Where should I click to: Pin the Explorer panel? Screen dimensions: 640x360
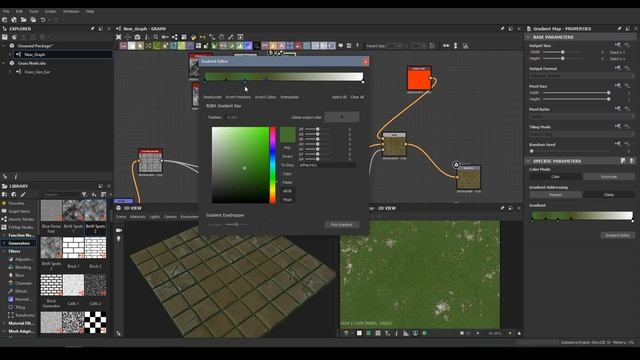coord(92,29)
